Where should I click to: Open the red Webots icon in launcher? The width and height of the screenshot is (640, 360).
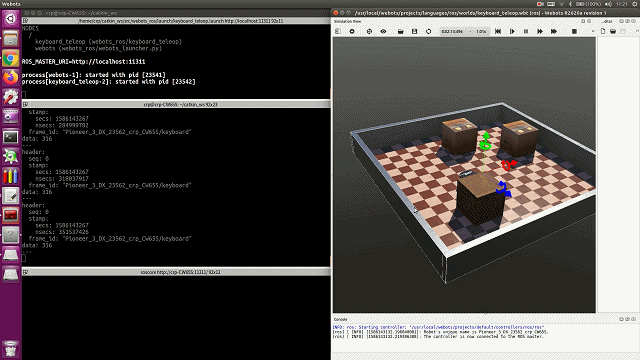coord(11,215)
